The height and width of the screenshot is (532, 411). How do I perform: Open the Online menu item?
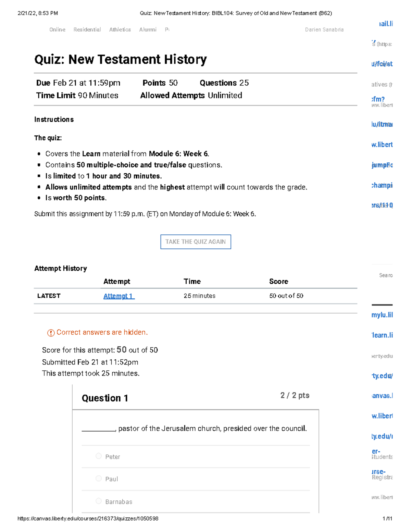[57, 30]
